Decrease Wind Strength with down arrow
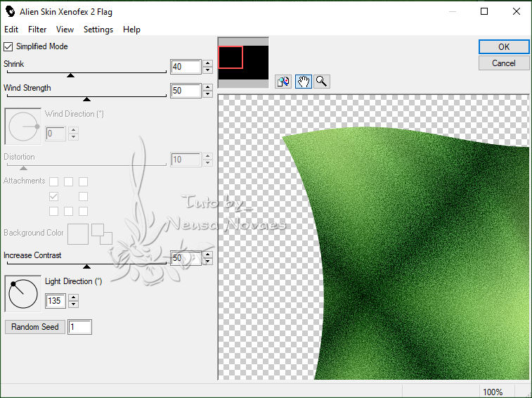The image size is (532, 398). pyautogui.click(x=207, y=94)
